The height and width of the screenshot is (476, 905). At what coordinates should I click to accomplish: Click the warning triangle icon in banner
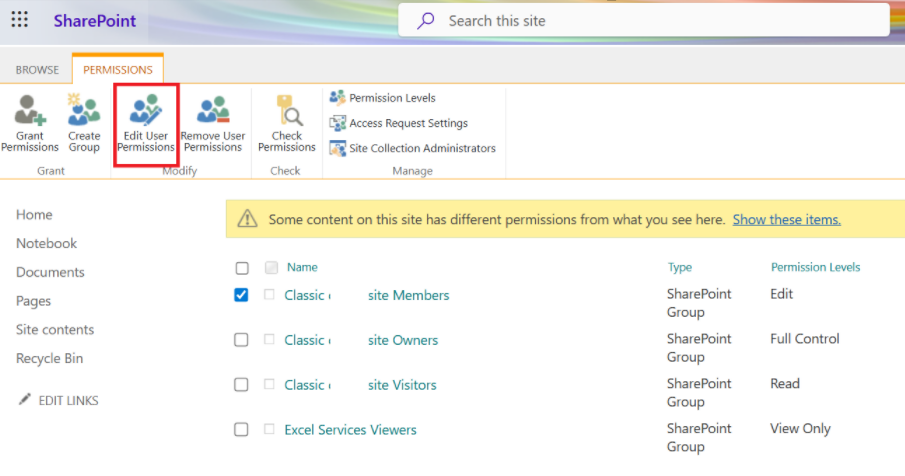(x=248, y=219)
